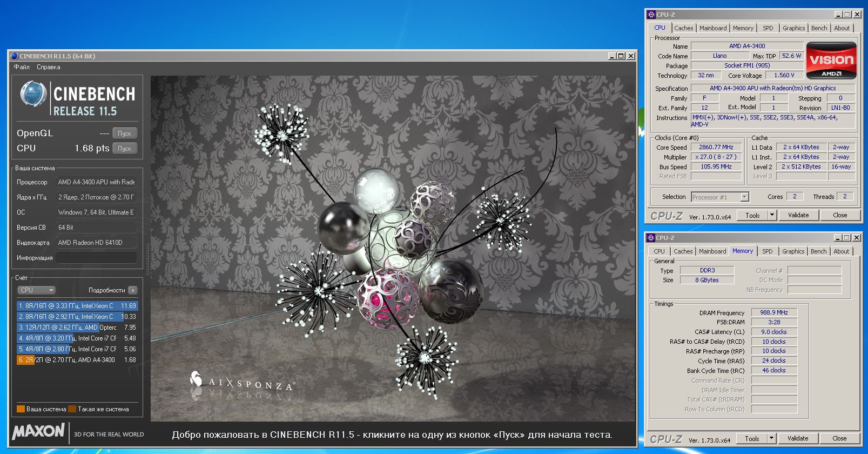
Task: Click the Процессор field AMD A4-3400 APU
Action: tap(96, 182)
